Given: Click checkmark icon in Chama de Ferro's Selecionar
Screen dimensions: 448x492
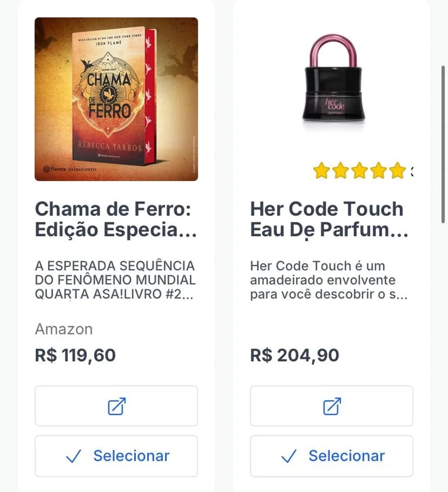Looking at the screenshot, I should click(74, 456).
